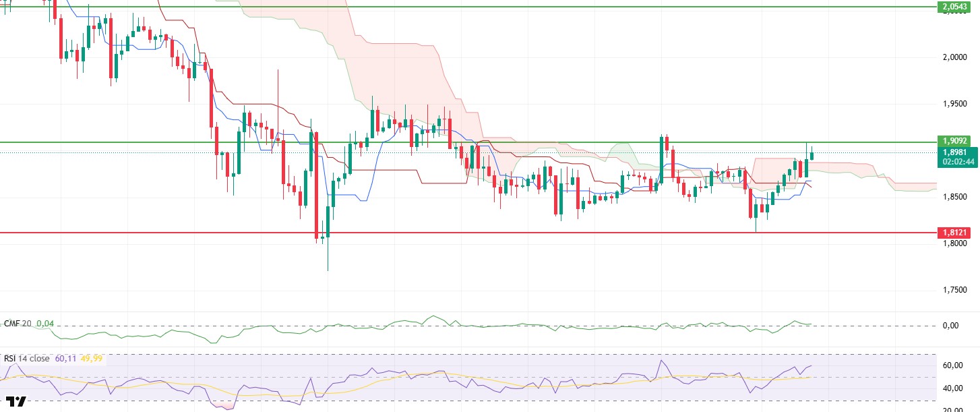Select the red horizontal support line
This screenshot has height=412, width=980.
pyautogui.click(x=472, y=233)
